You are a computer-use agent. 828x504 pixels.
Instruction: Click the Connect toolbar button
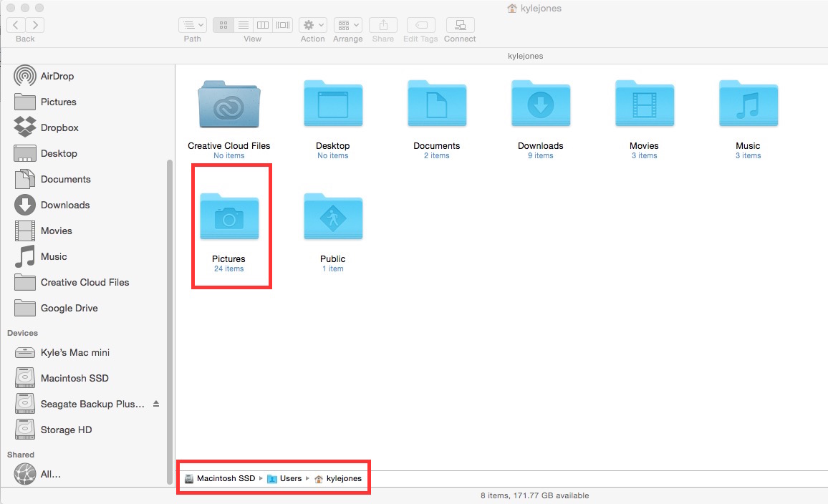point(460,25)
